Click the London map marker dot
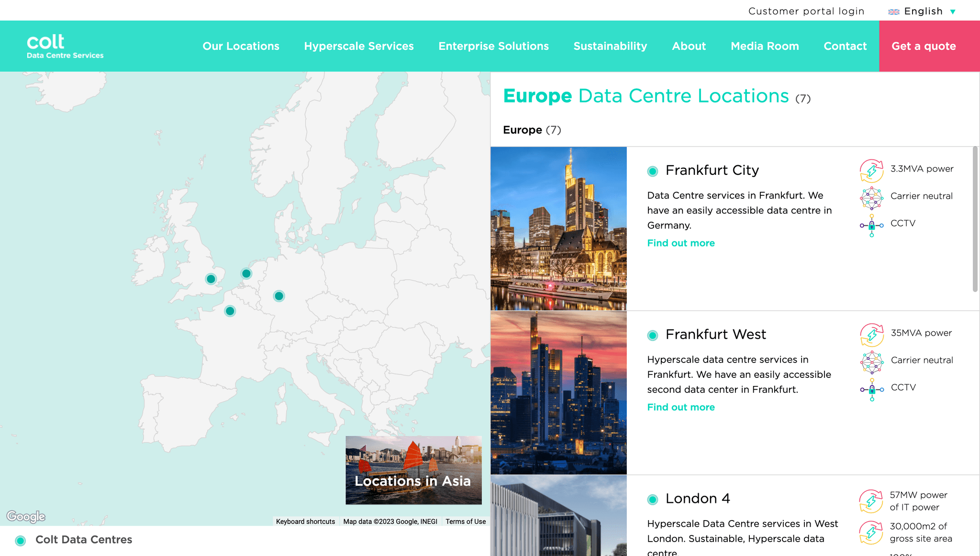 211,279
